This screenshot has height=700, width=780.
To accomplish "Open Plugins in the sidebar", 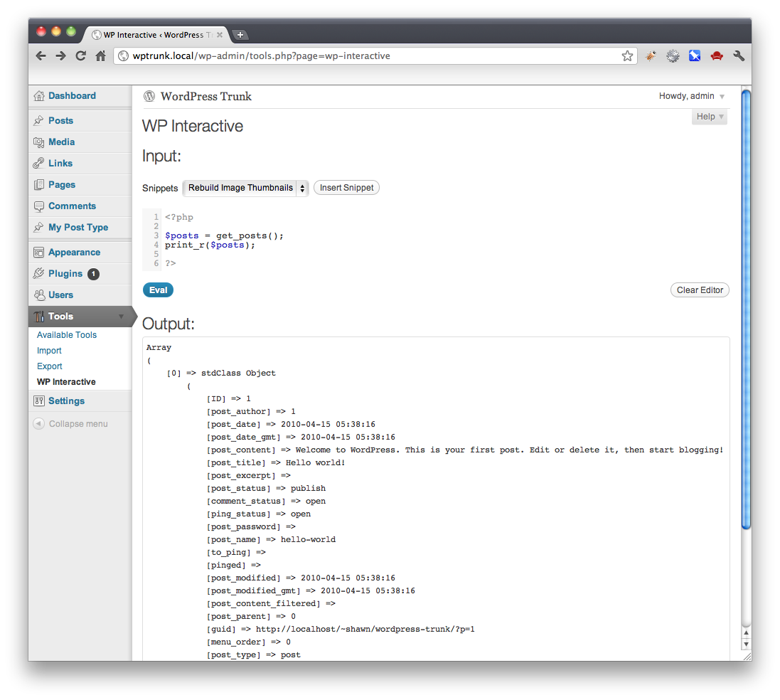I will (x=65, y=274).
